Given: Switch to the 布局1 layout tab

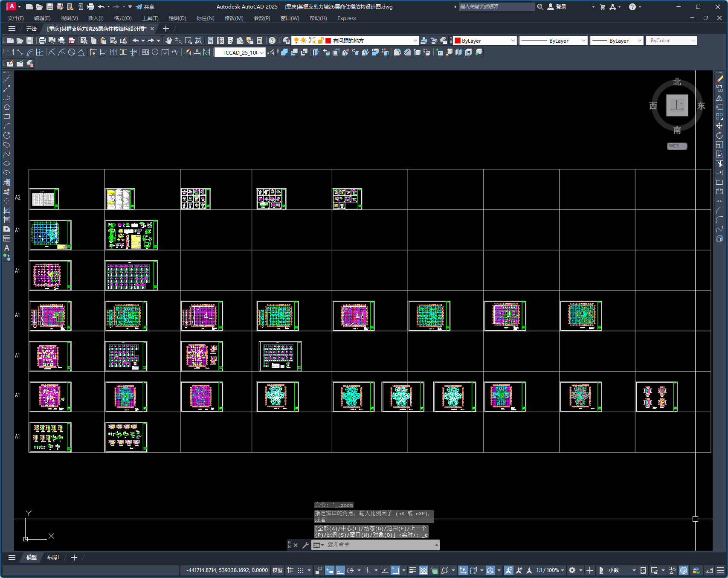Looking at the screenshot, I should (x=53, y=558).
